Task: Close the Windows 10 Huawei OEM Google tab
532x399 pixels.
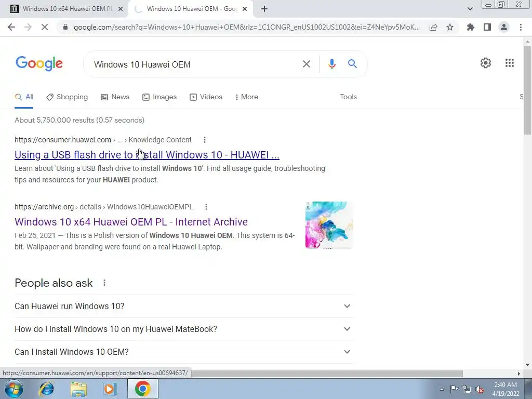Action: pyautogui.click(x=245, y=9)
